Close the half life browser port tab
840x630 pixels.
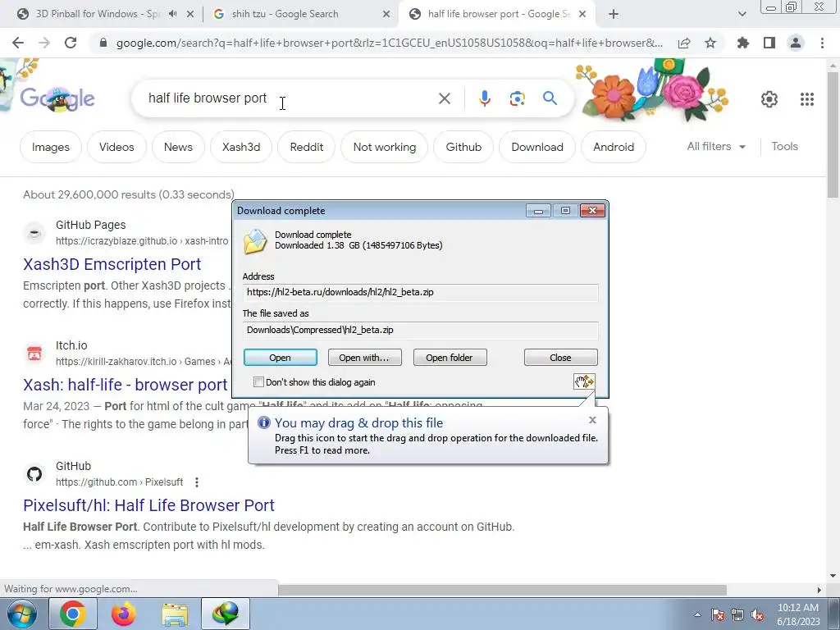582,15
